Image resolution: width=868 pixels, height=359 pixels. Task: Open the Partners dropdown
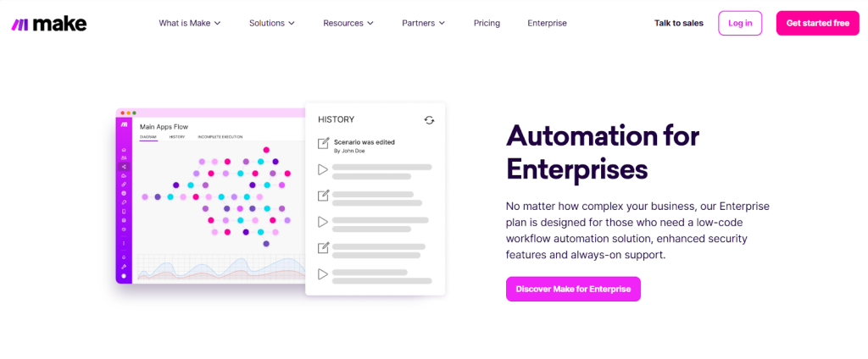(x=424, y=23)
